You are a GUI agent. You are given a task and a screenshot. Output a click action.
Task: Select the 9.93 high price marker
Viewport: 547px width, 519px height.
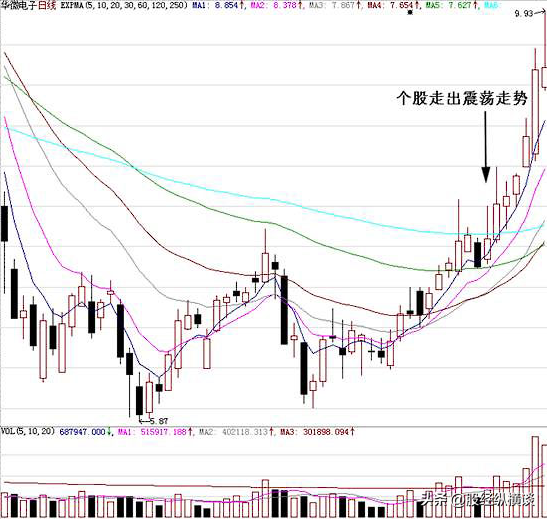524,14
